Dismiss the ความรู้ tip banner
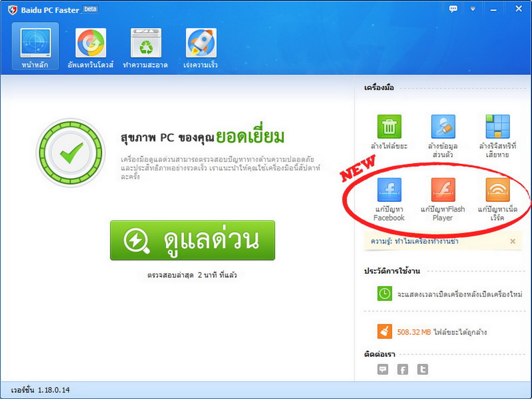Image resolution: width=532 pixels, height=399 pixels. click(512, 241)
